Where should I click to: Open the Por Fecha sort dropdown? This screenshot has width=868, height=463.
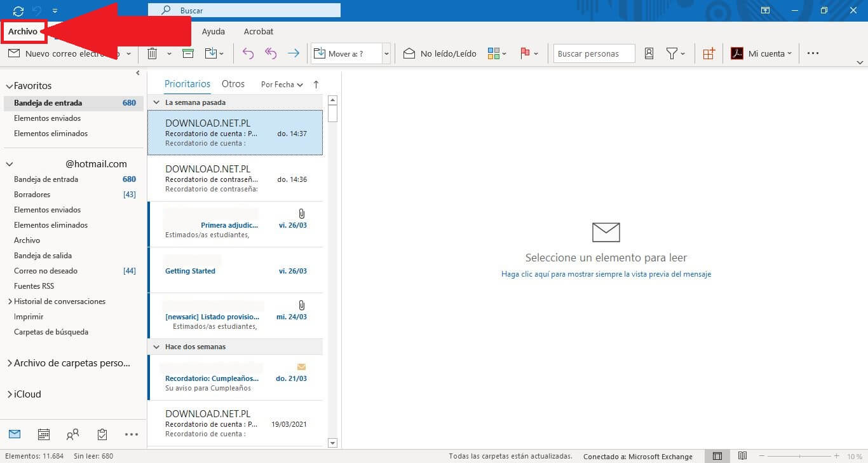(282, 84)
